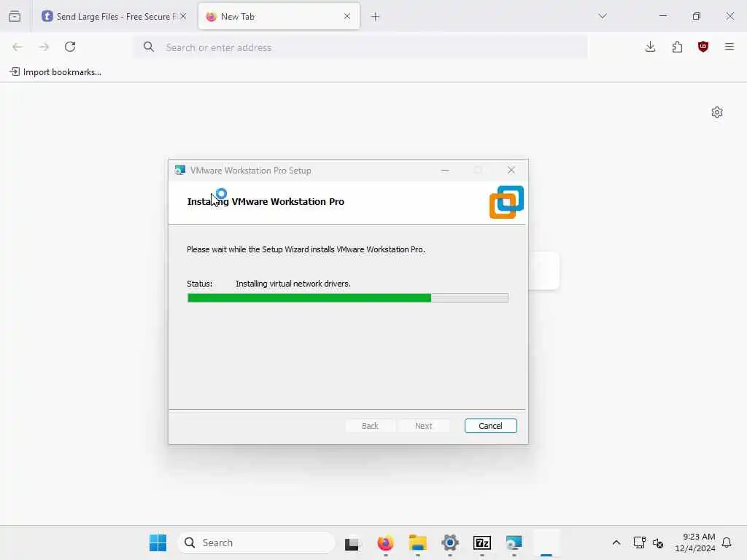
Task: Open the network status tray icon
Action: (639, 542)
